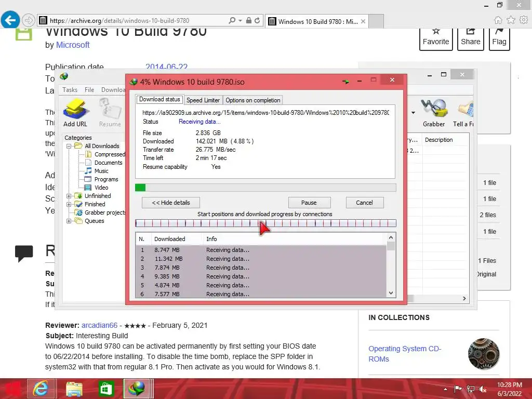Screen dimensions: 532x399
Task: Click the main download progress bar
Action: [x=265, y=188]
